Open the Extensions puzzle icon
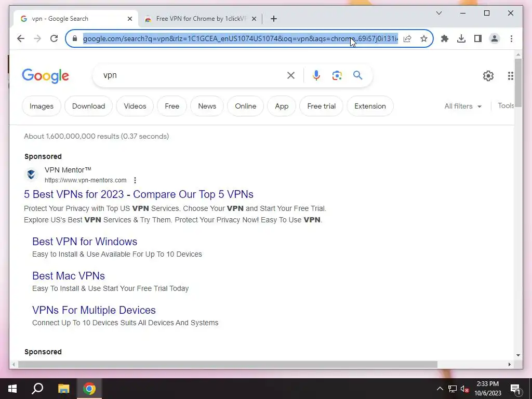Viewport: 532px width, 399px height. tap(445, 38)
